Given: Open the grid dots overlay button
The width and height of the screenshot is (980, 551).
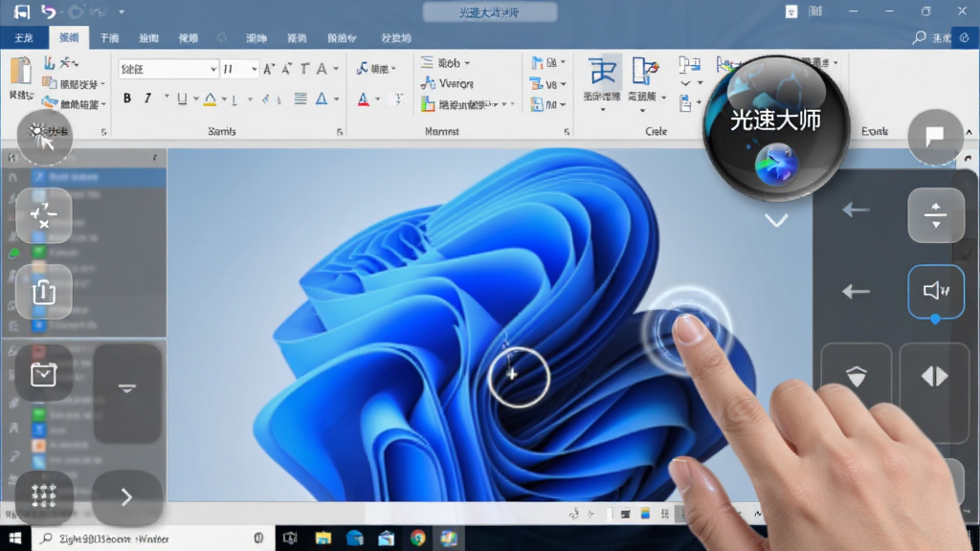Looking at the screenshot, I should [44, 496].
